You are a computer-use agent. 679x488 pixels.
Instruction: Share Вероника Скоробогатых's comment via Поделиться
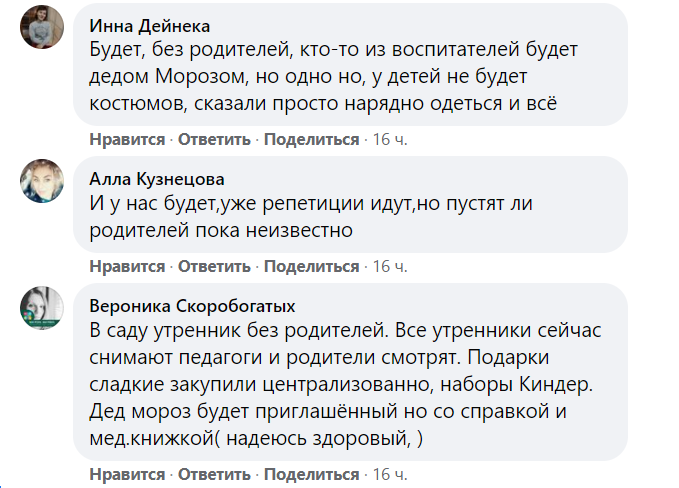point(312,474)
